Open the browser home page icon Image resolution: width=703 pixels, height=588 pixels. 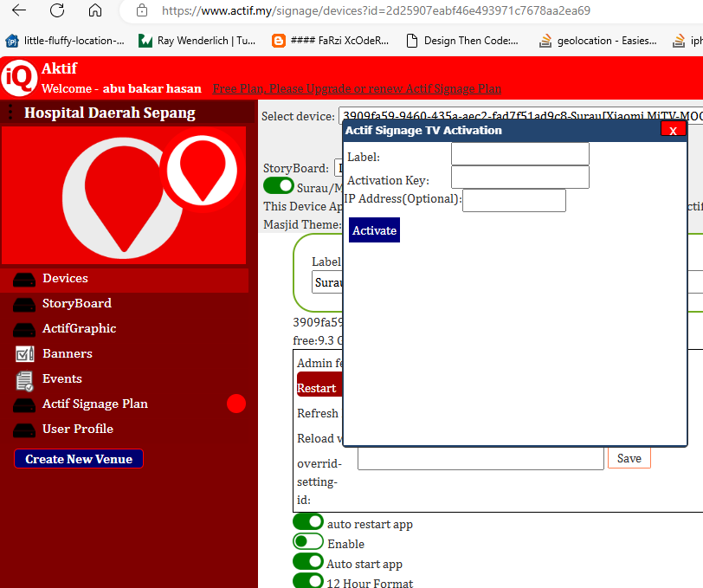(x=95, y=10)
